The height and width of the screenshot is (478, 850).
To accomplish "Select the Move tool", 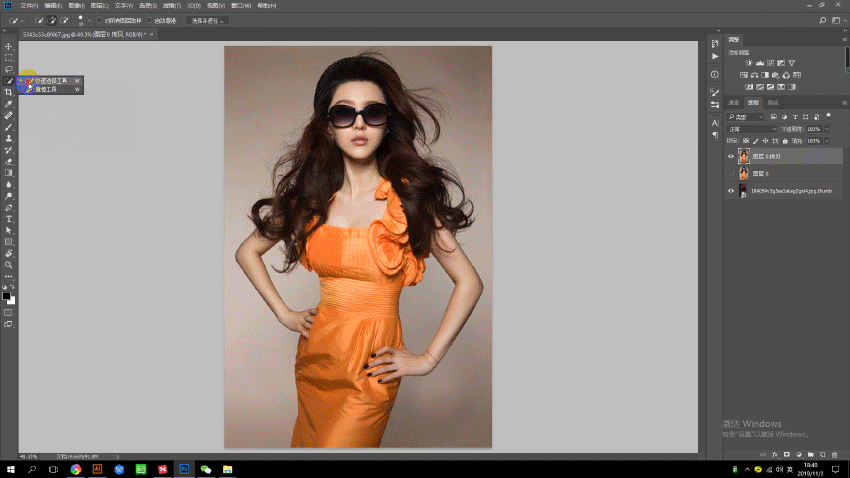I will [x=9, y=47].
